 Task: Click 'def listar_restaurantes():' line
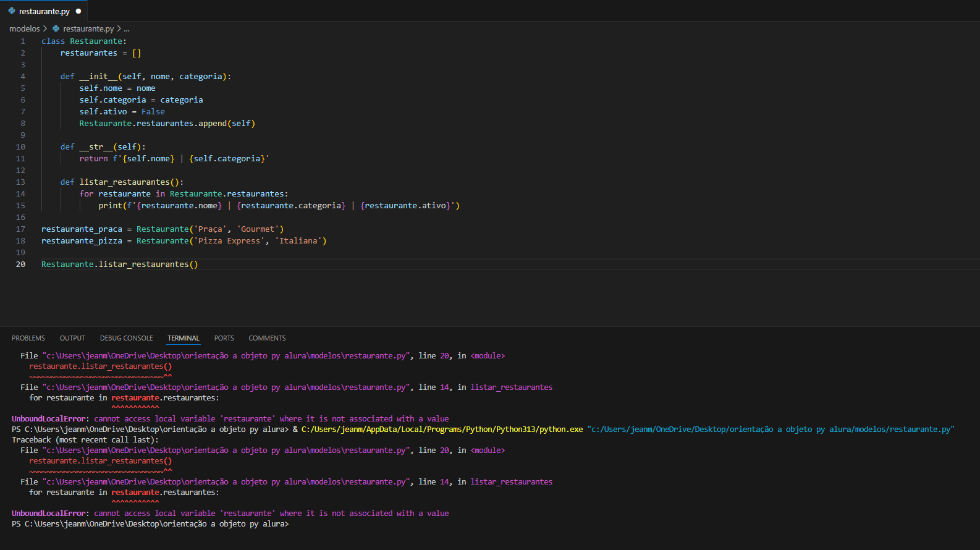click(122, 182)
